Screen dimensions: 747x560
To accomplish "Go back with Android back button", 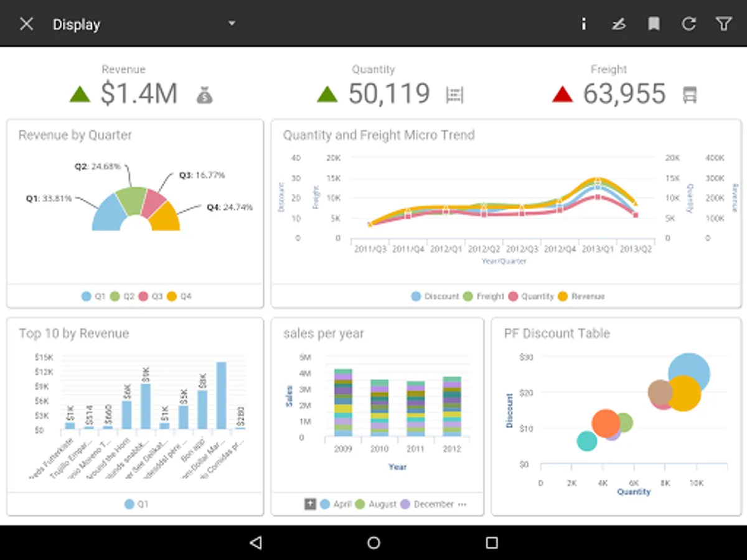I will (255, 543).
